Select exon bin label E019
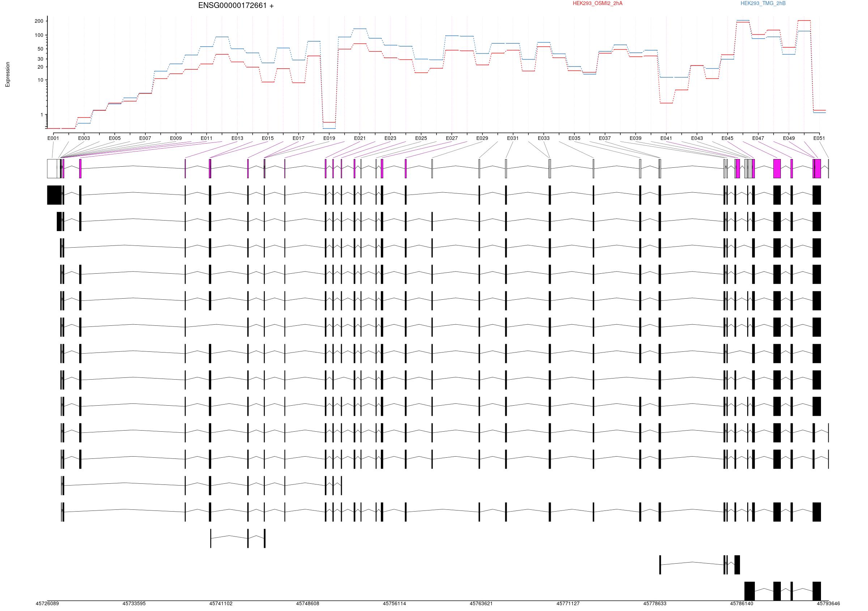The width and height of the screenshot is (868, 611). pyautogui.click(x=329, y=138)
